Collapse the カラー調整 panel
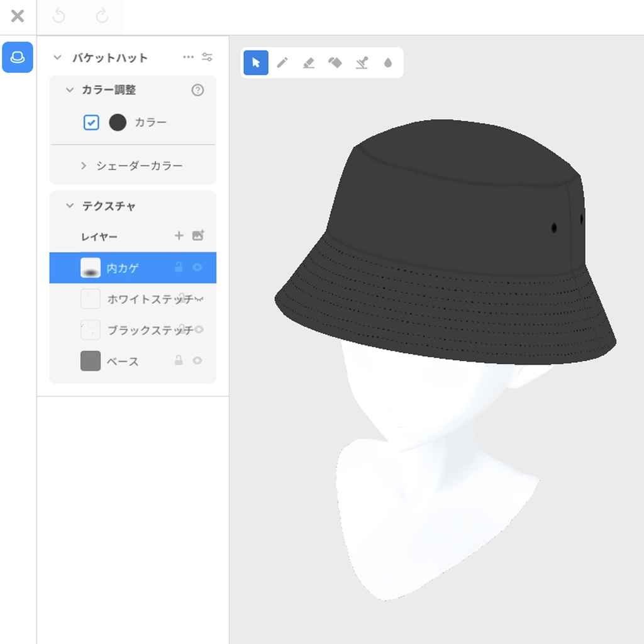Image resolution: width=644 pixels, height=644 pixels. coord(70,89)
